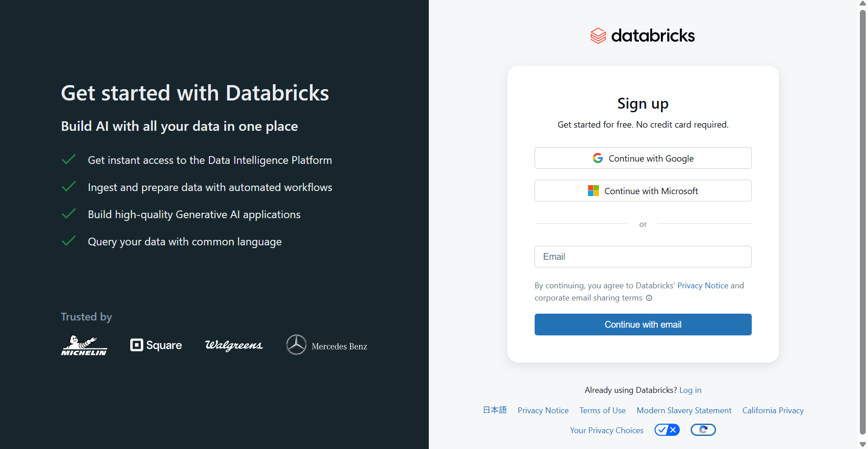Toggle the privacy choices check-and-X switch

[667, 430]
